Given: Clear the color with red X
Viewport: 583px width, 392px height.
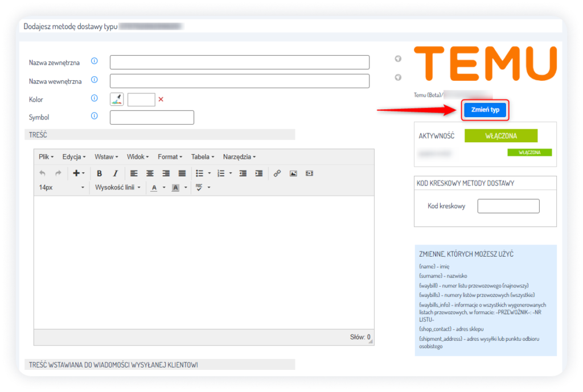Looking at the screenshot, I should tap(161, 100).
